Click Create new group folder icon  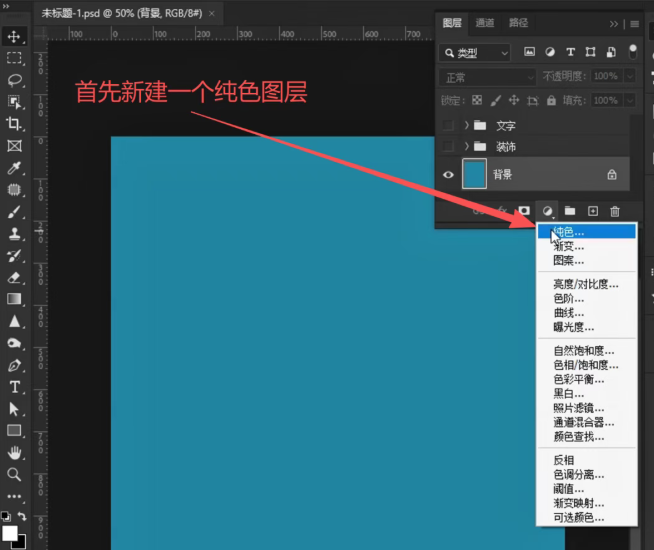pos(570,211)
